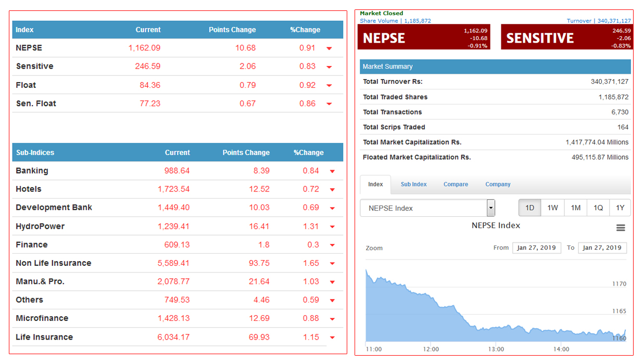Open the NEPSE Index dropdown selector
644x363 pixels.
[427, 208]
